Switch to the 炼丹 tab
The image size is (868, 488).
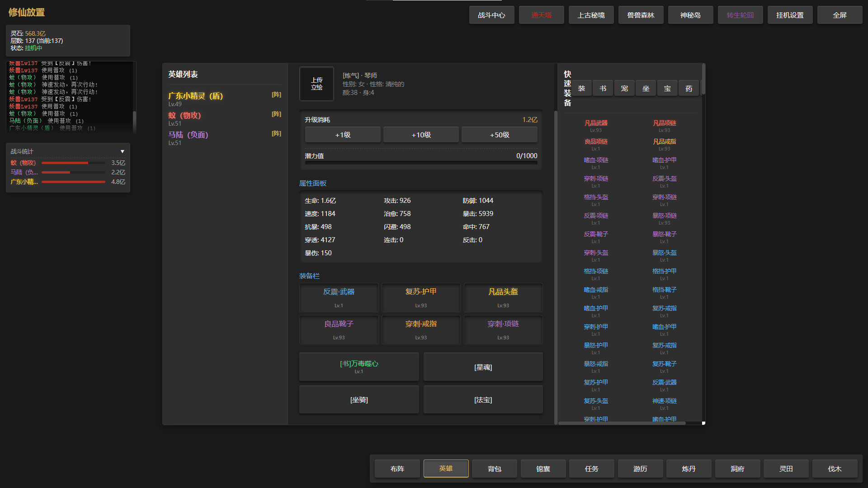[x=688, y=469]
